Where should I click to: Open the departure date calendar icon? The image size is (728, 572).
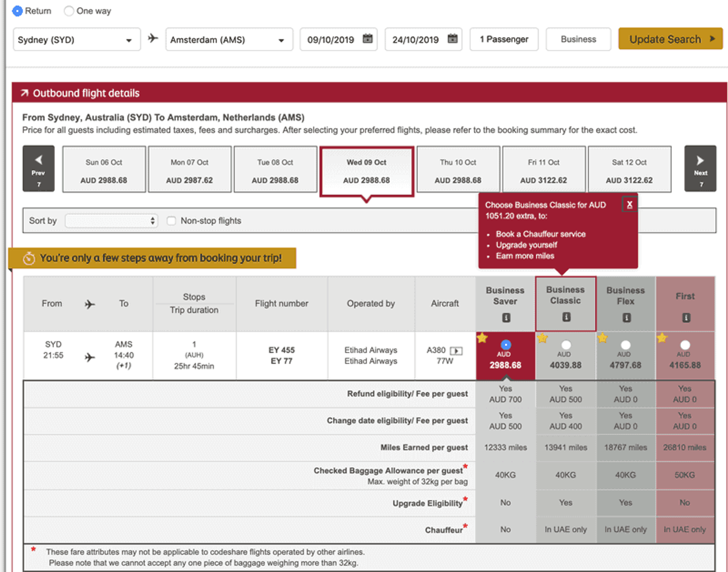[368, 39]
